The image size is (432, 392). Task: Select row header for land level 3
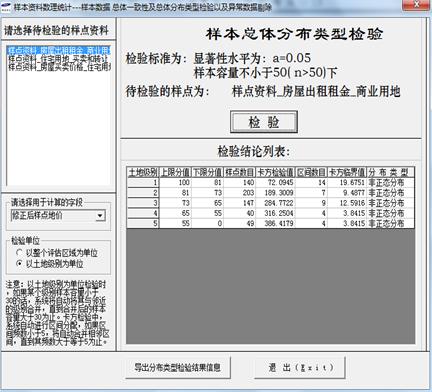(x=143, y=203)
